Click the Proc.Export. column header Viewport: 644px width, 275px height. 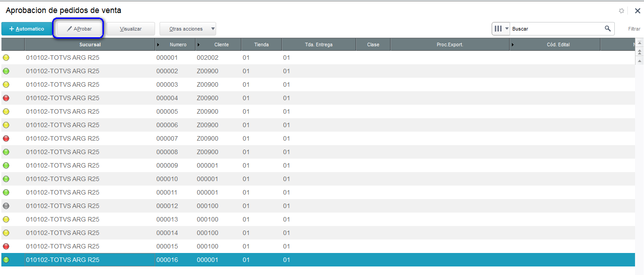coord(450,44)
